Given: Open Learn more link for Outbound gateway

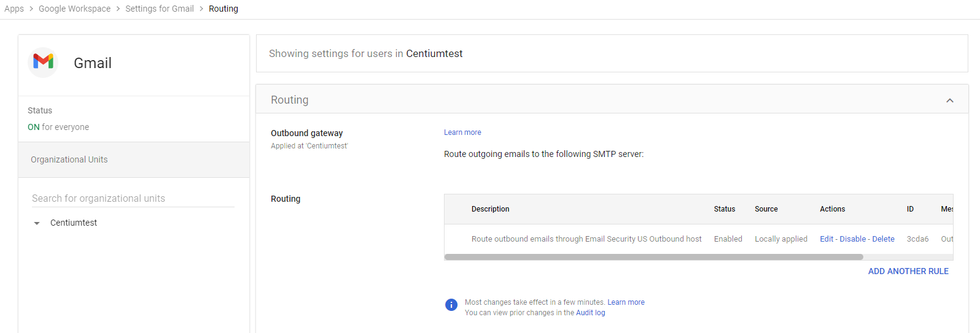Looking at the screenshot, I should pos(462,132).
